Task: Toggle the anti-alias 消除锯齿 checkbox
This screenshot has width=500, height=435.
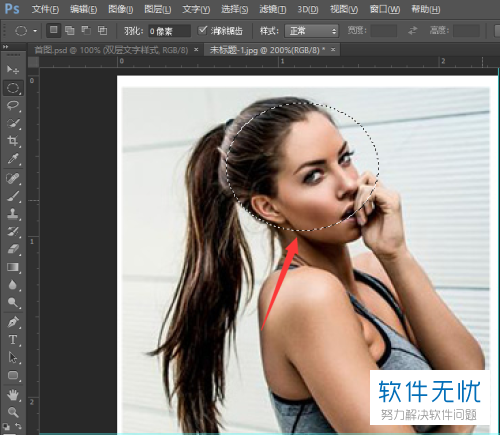Action: pyautogui.click(x=202, y=30)
